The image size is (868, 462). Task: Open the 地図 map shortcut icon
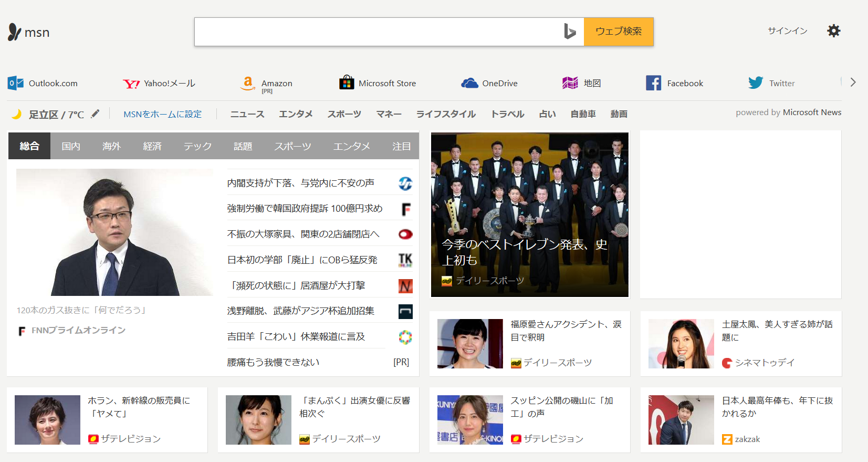570,83
